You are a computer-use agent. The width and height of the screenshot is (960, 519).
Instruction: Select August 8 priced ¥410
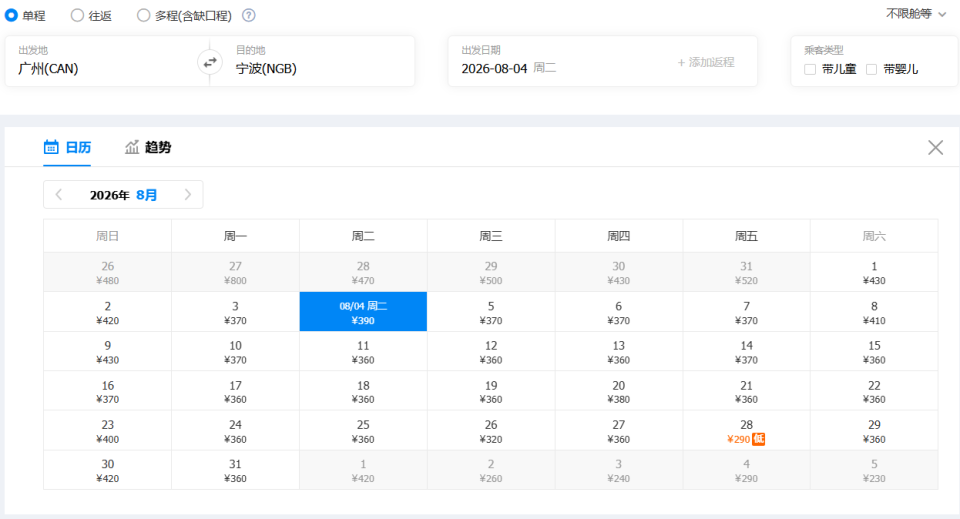(x=874, y=312)
